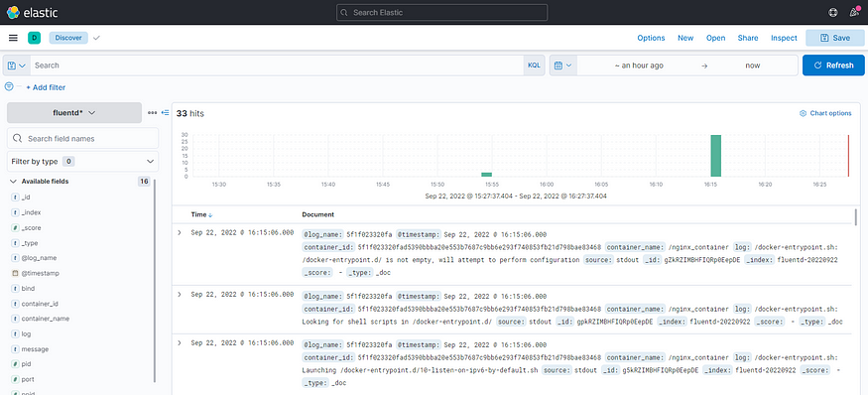Collapse the Available fields section
The width and height of the screenshot is (868, 395).
click(13, 182)
